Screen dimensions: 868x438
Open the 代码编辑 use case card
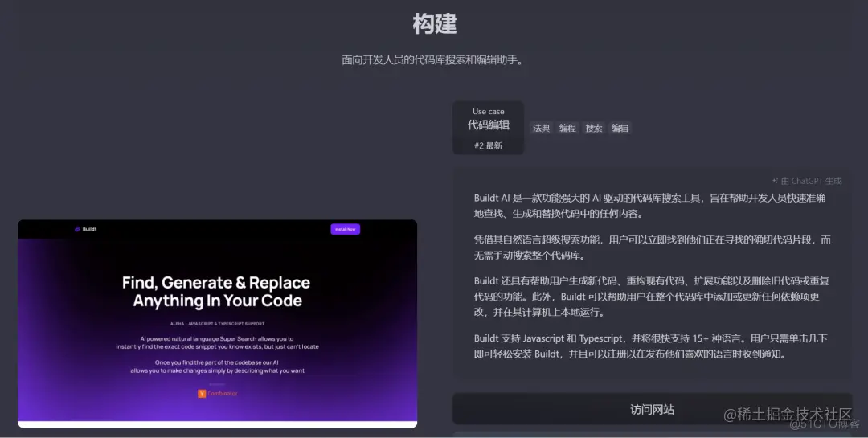click(x=489, y=128)
